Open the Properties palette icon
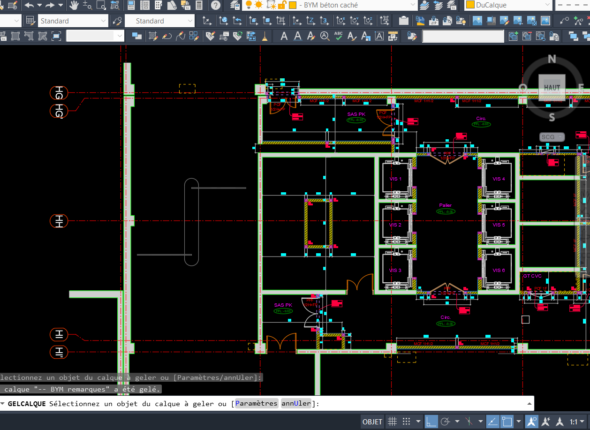 coord(131,5)
